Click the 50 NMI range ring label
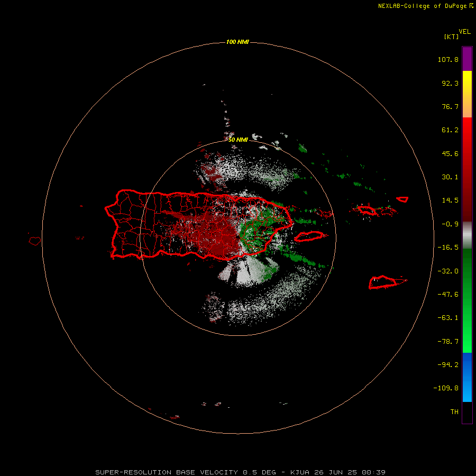The height and width of the screenshot is (476, 476). coord(238,140)
